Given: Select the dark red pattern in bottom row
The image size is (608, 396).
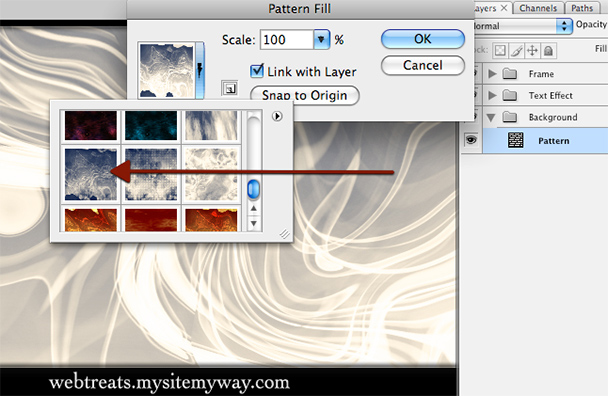Looking at the screenshot, I should point(151,220).
